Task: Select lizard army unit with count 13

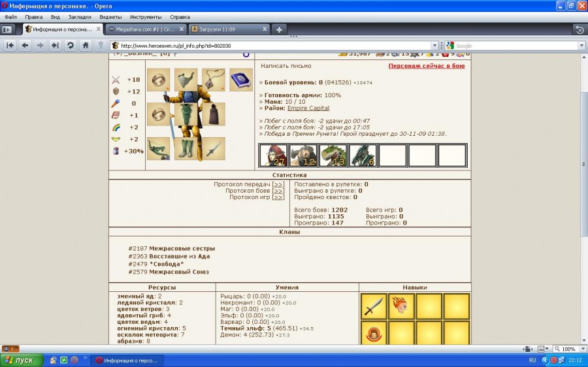Action: tap(333, 155)
